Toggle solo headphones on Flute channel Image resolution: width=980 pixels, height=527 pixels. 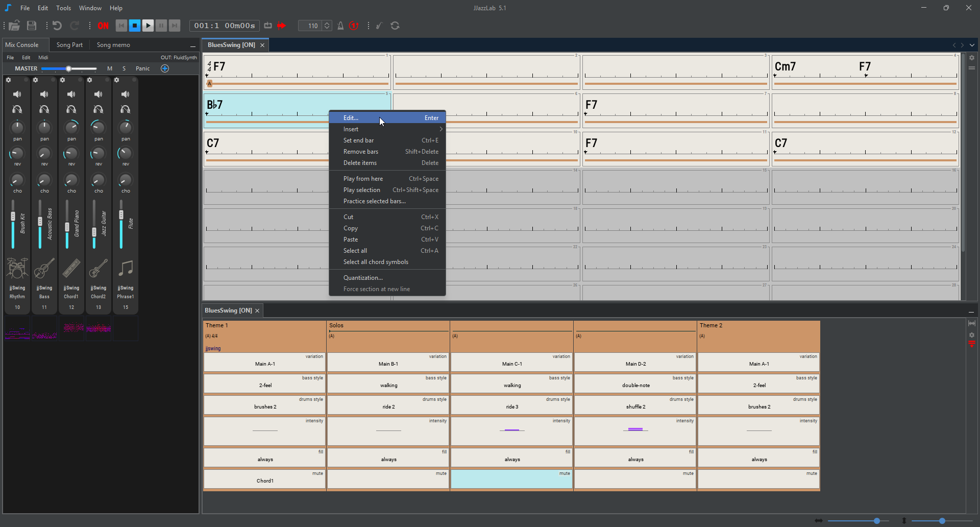126,109
